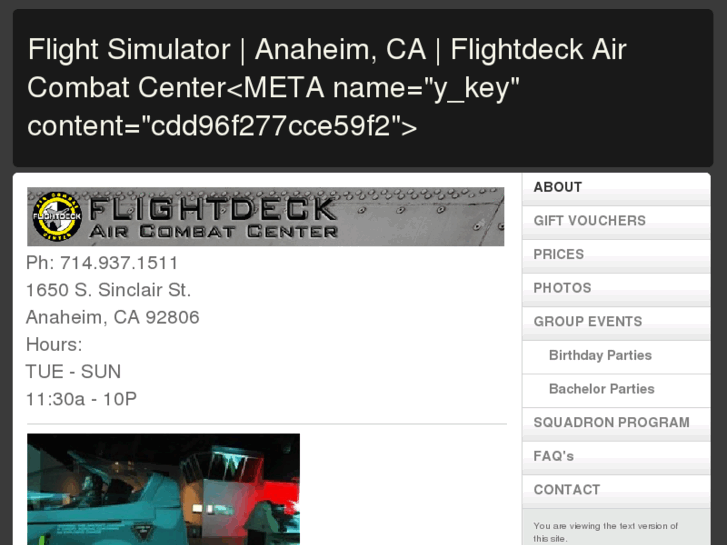This screenshot has width=727, height=545.
Task: Click the TUE - SUN hours line
Action: click(x=73, y=371)
